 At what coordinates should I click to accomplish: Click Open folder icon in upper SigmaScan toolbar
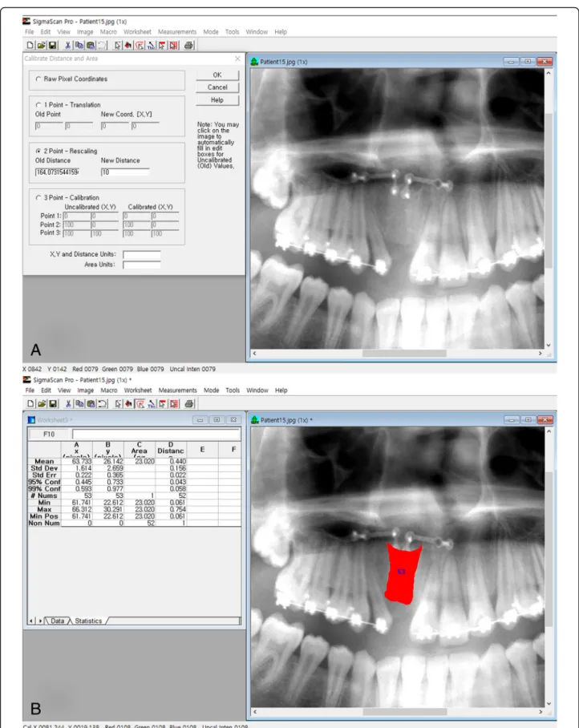point(41,45)
